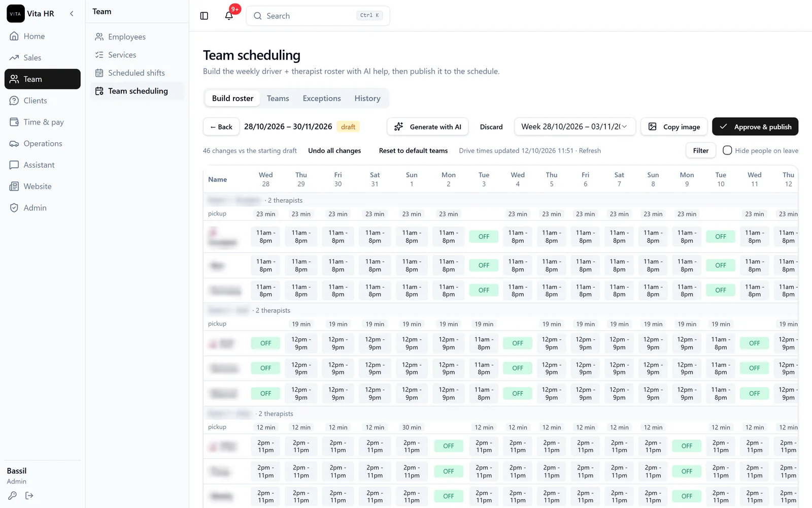This screenshot has height=508, width=812.
Task: Click the '46 changes vs the starting draft' text
Action: click(250, 151)
